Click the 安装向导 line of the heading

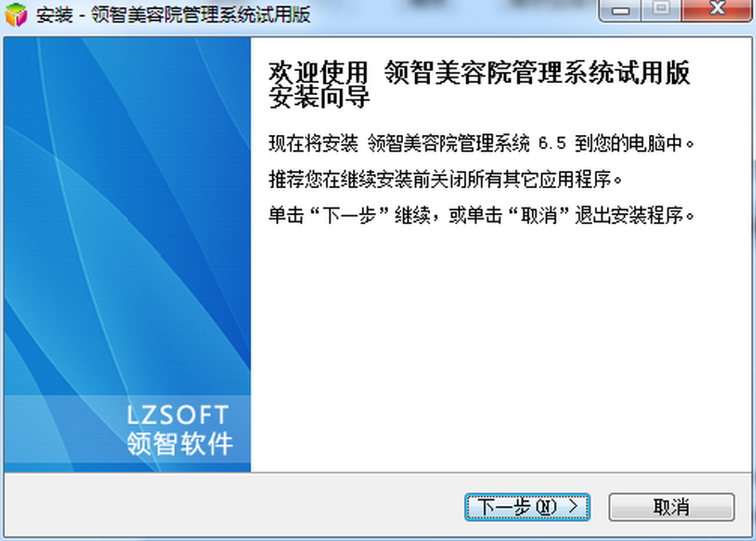coord(318,97)
